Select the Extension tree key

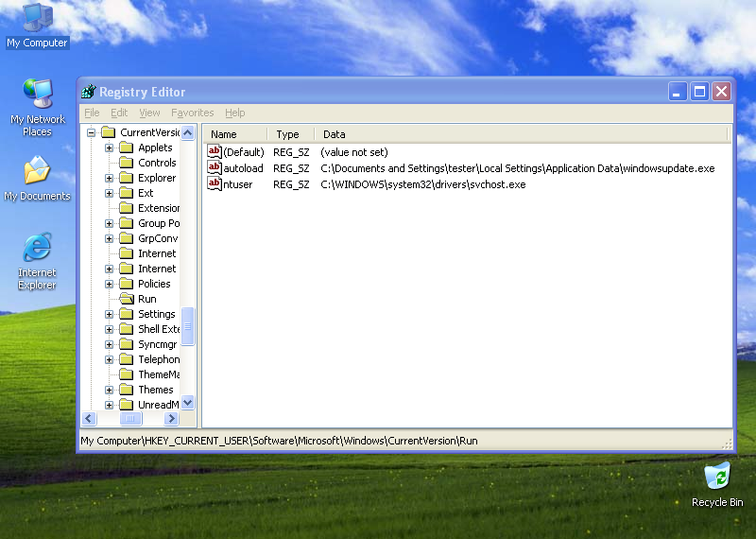(x=159, y=208)
